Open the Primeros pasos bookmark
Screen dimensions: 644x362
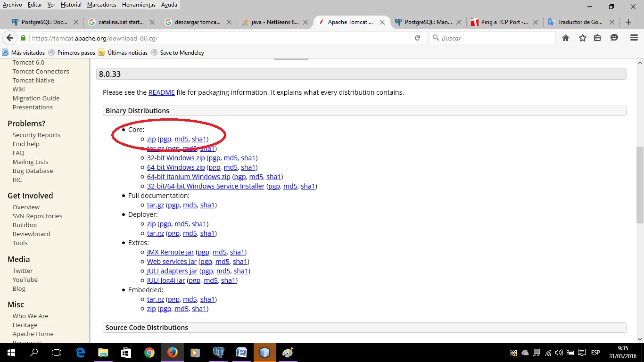tap(72, 53)
